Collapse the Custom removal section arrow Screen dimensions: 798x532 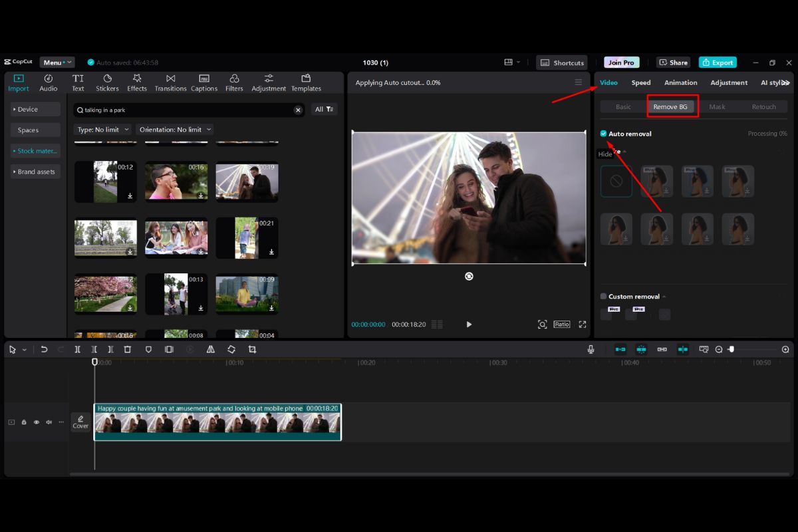click(x=664, y=297)
